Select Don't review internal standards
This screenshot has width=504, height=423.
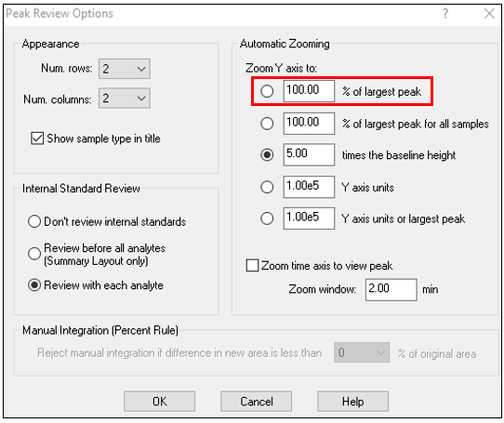34,221
